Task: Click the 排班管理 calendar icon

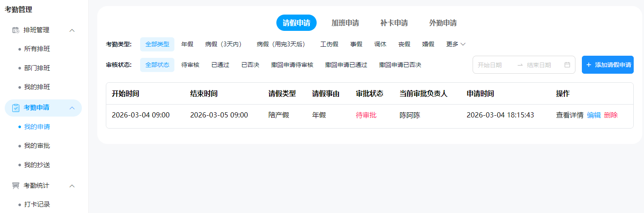Action: point(16,30)
